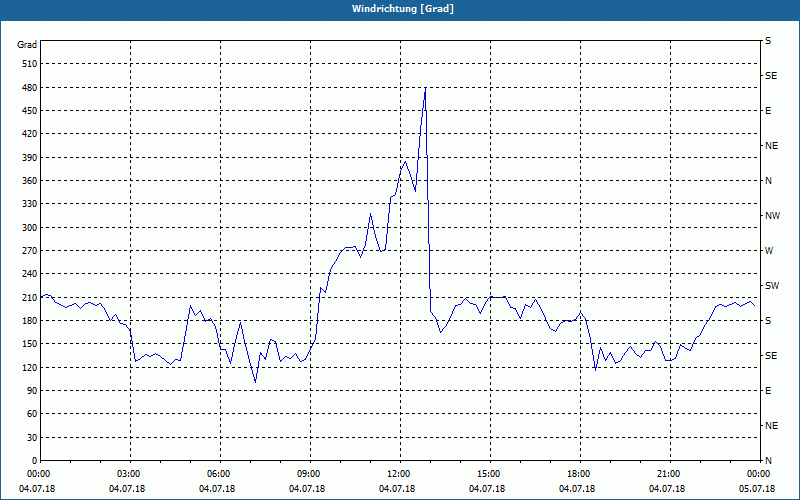Click the blue line's highest peak at 480
800x500 pixels.
[x=425, y=88]
